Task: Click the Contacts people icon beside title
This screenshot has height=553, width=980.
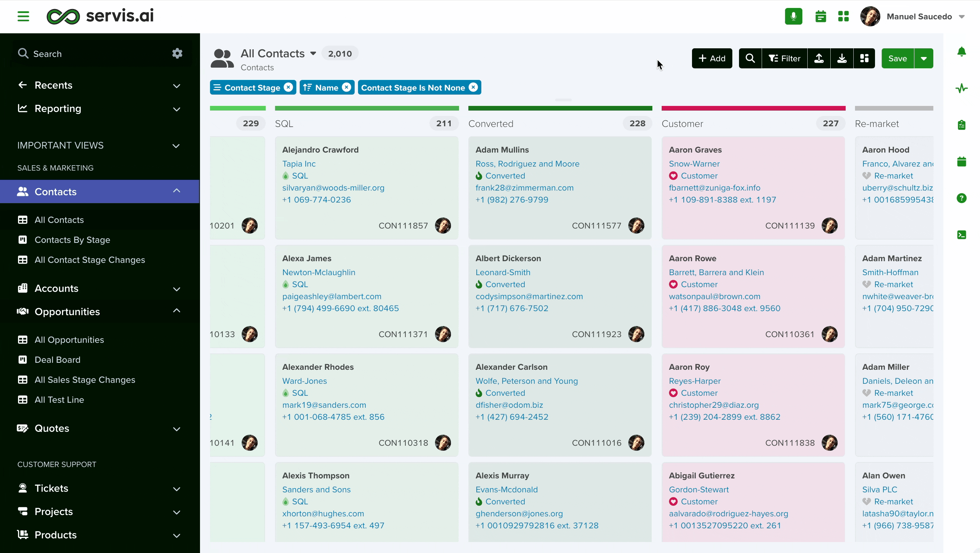Action: [222, 58]
